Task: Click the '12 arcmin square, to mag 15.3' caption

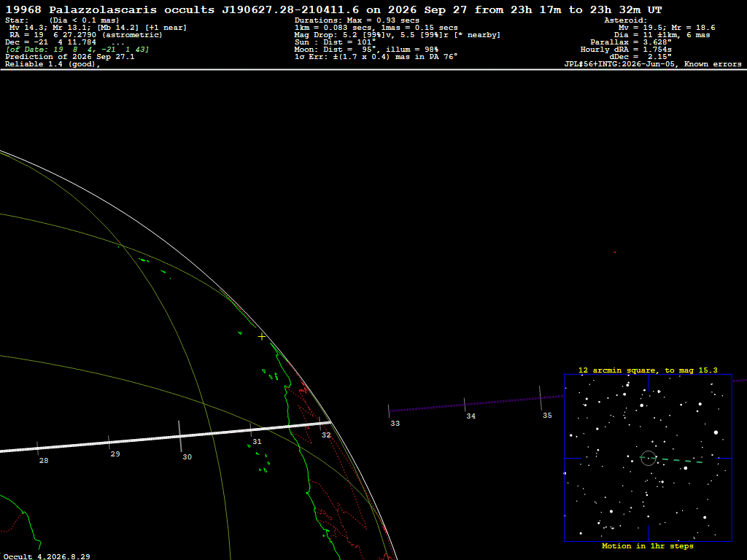Action: click(648, 370)
